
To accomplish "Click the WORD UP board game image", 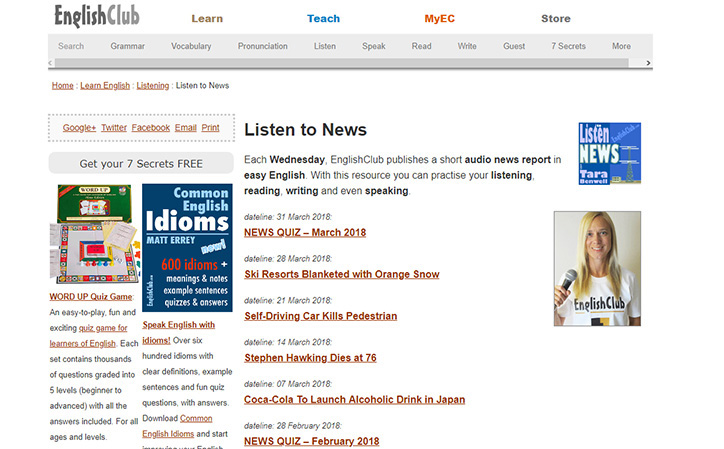I will click(x=95, y=234).
